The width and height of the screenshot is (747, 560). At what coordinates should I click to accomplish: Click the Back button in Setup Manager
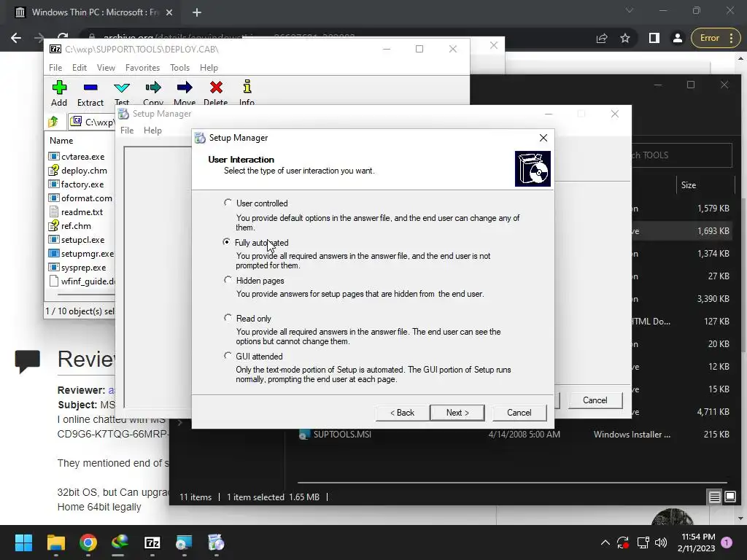click(403, 413)
